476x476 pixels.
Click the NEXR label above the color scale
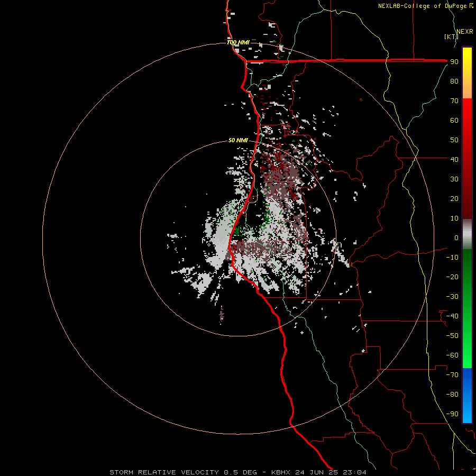pyautogui.click(x=465, y=32)
